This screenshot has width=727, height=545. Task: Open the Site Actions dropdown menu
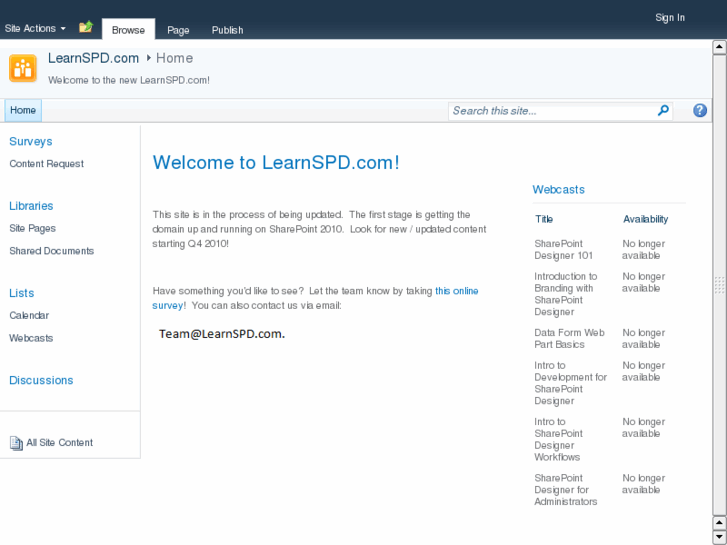point(35,28)
